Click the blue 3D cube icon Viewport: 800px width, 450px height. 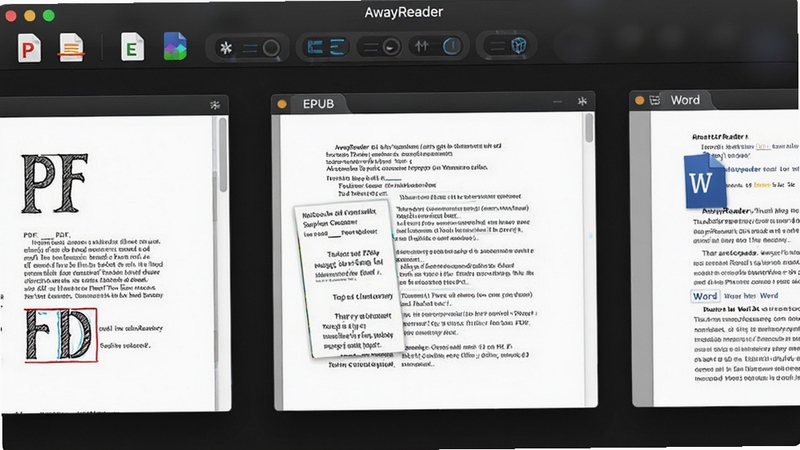pos(518,45)
